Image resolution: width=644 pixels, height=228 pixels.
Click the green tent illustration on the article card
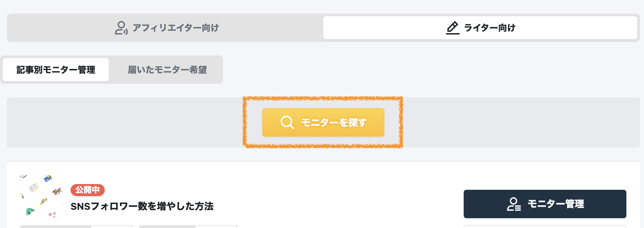(31, 212)
